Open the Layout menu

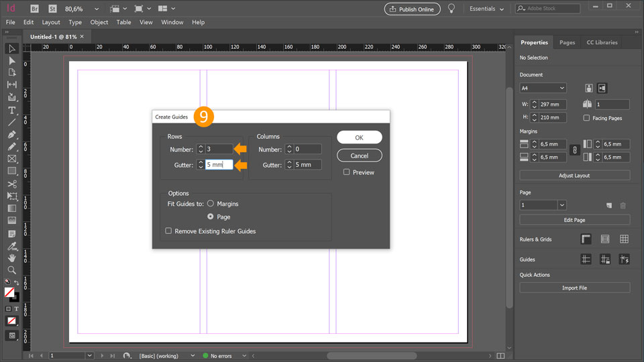coord(51,22)
